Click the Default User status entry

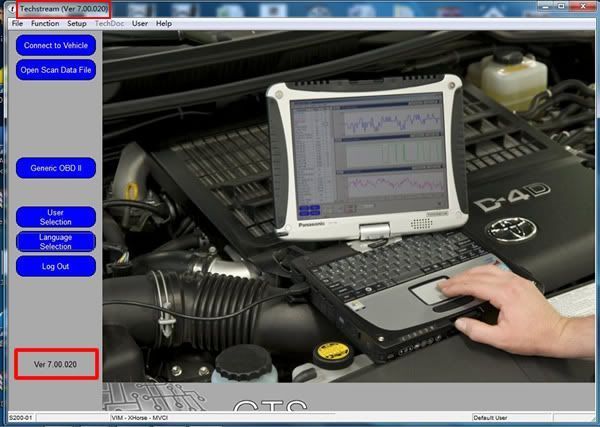tap(490, 418)
